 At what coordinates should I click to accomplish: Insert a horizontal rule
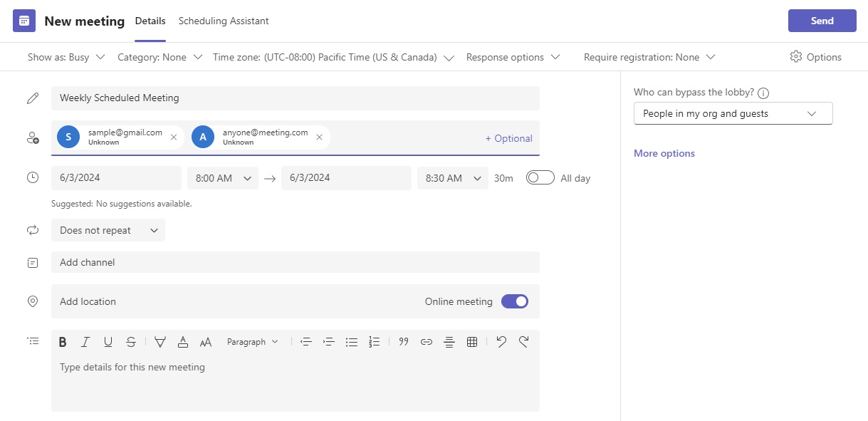tap(449, 342)
